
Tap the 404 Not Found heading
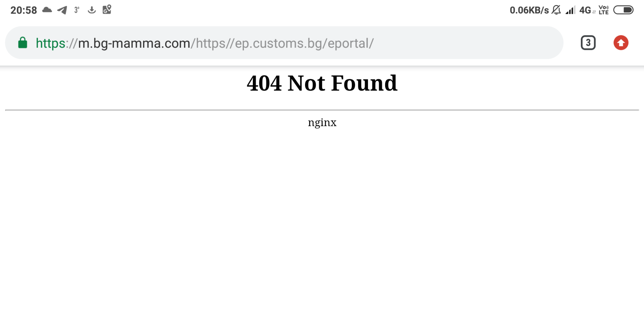point(322,83)
